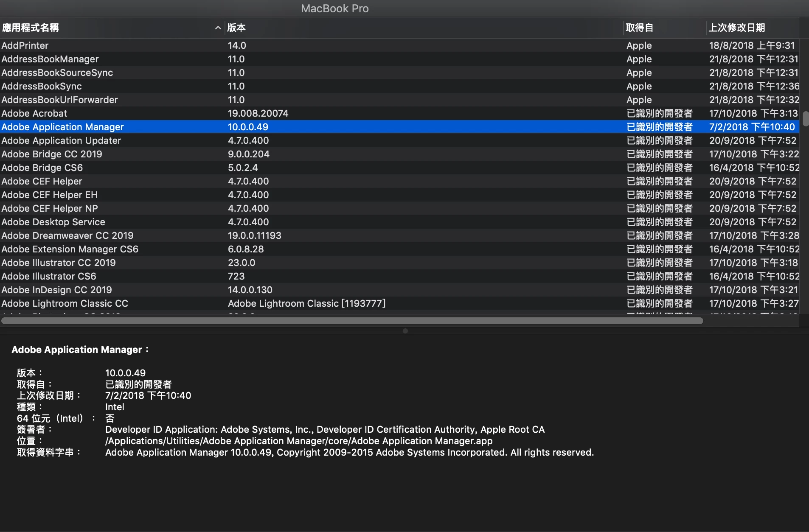Select the AddressBookManager row
809x532 pixels.
tap(399, 59)
